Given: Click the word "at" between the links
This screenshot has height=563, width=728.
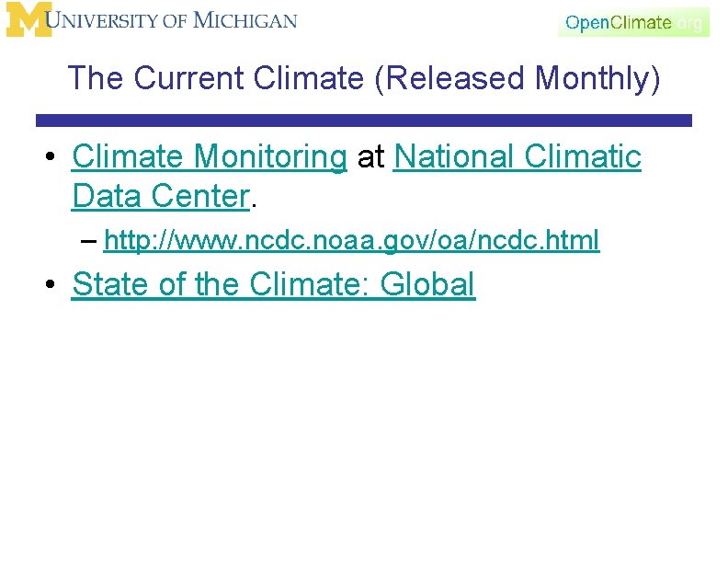Looking at the screenshot, I should point(370,157).
